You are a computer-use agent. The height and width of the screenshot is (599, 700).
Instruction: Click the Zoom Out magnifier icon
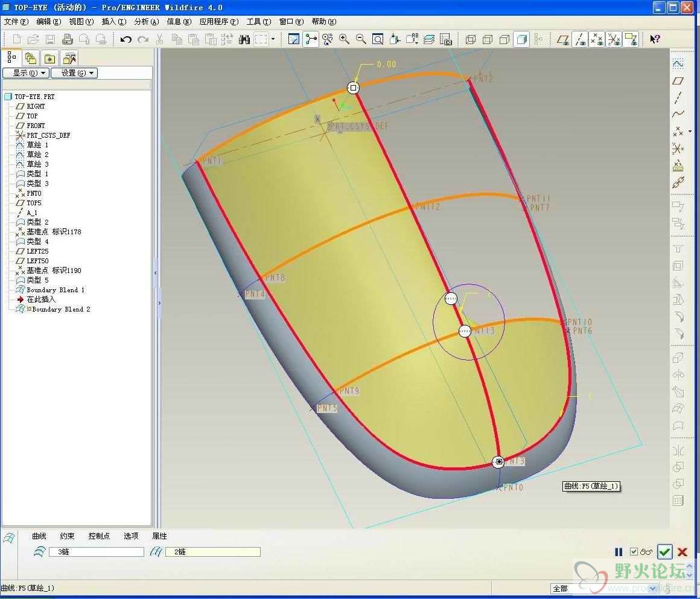tap(361, 39)
